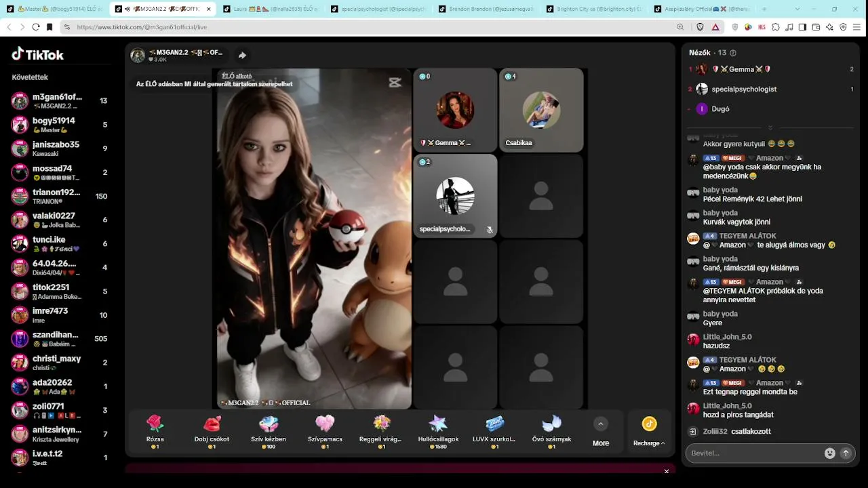Send the Szív kézben gift

tap(269, 432)
